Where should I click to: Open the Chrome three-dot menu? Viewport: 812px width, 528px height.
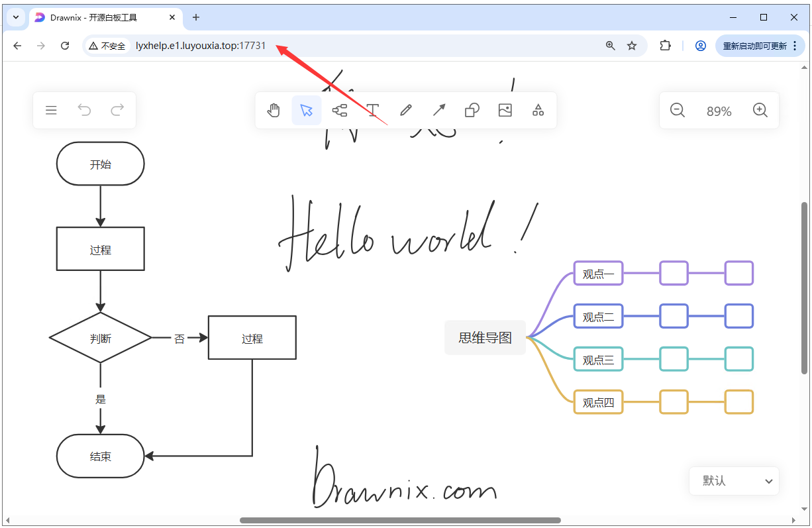click(795, 46)
